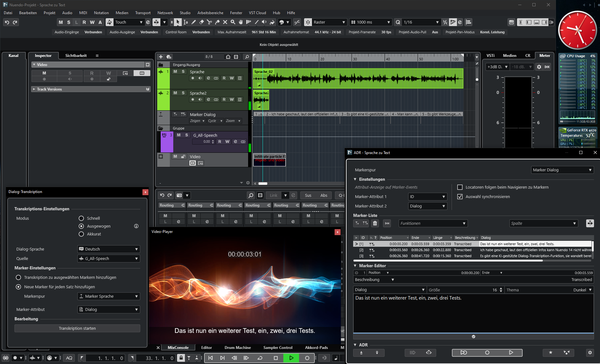The image size is (600, 364).
Task: Select the Mute X tool
Action: [x=225, y=22]
